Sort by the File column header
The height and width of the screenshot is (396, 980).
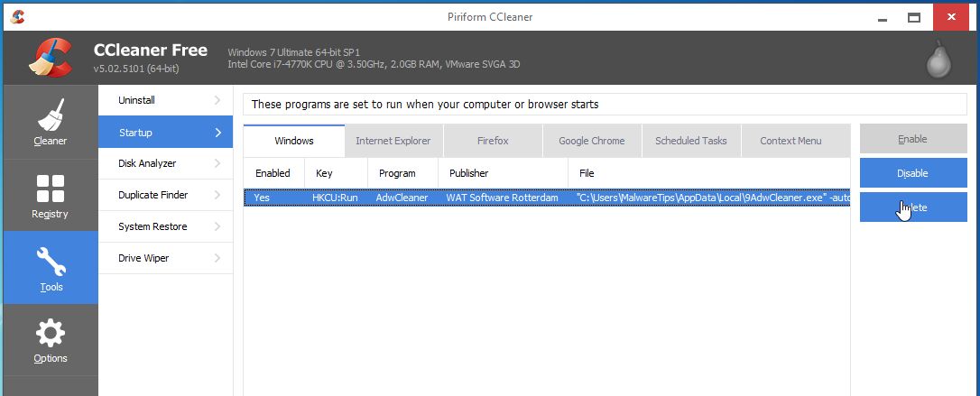coord(708,173)
